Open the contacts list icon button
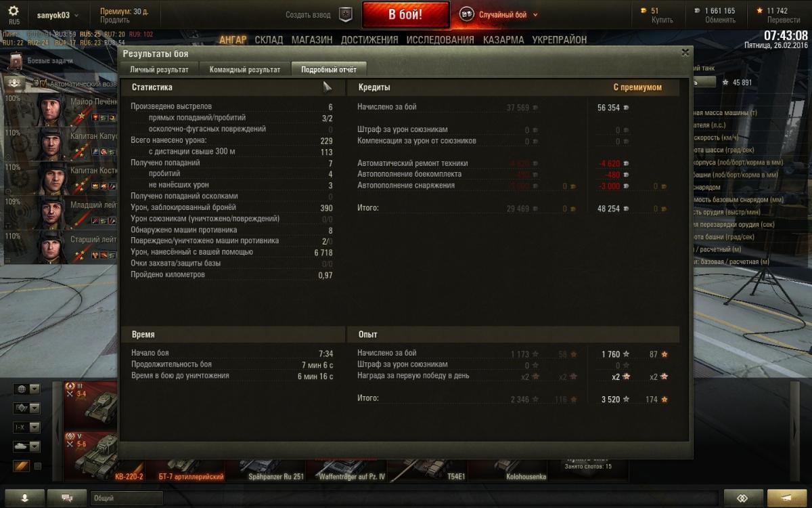 click(24, 498)
